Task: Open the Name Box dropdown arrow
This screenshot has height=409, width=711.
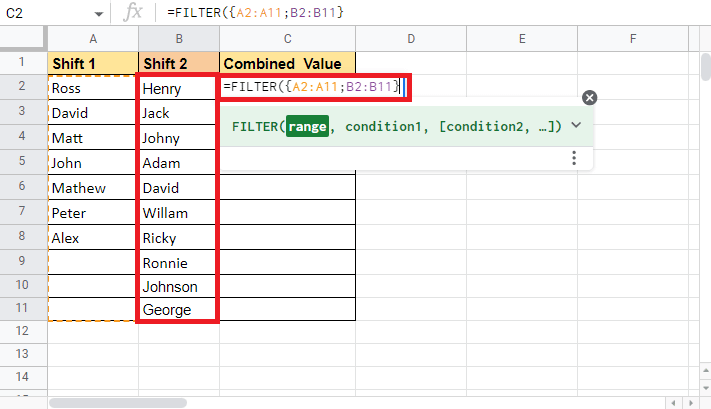Action: [x=97, y=12]
